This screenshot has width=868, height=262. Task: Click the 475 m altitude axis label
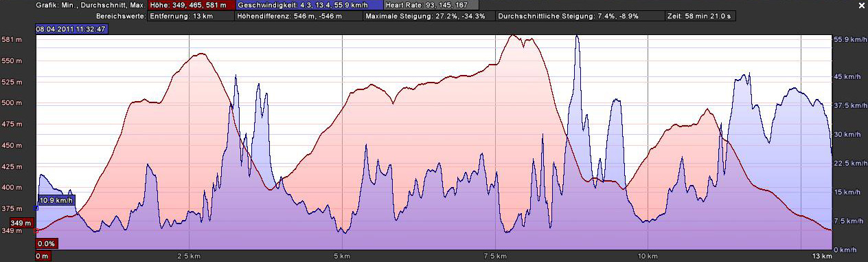(12, 124)
